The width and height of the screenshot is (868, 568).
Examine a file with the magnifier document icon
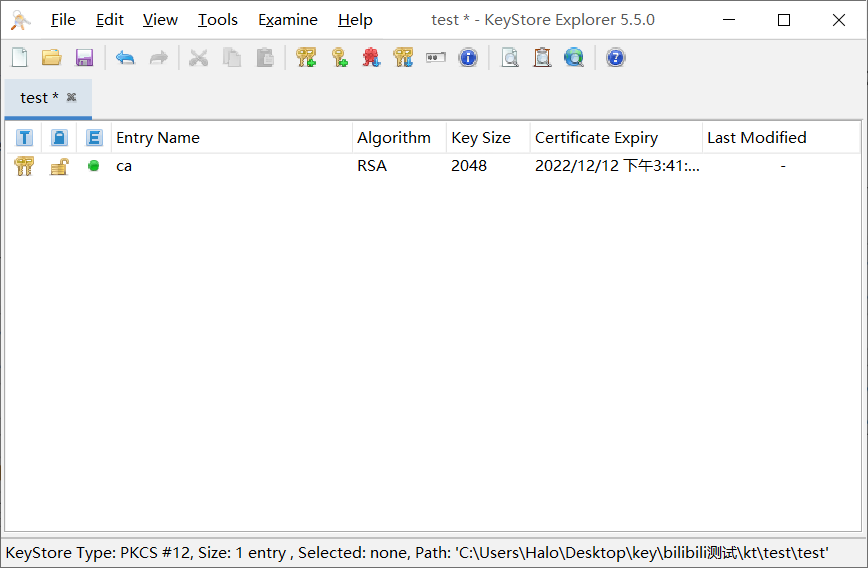510,58
